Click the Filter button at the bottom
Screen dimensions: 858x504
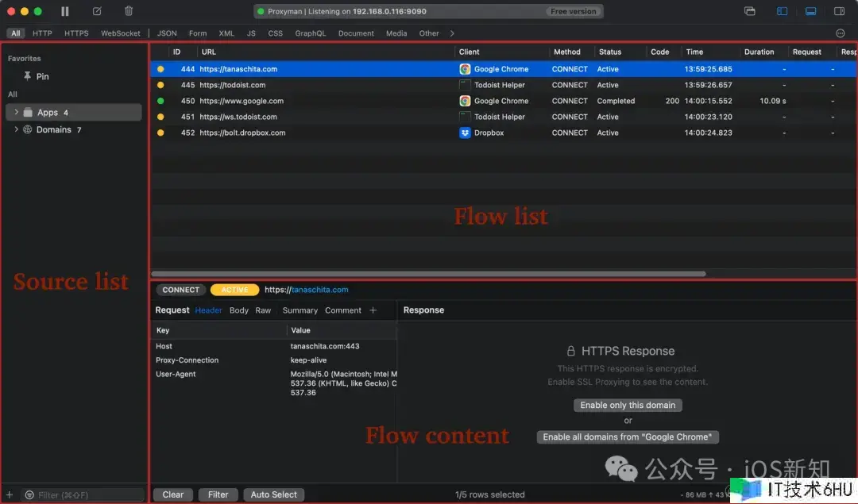(218, 494)
